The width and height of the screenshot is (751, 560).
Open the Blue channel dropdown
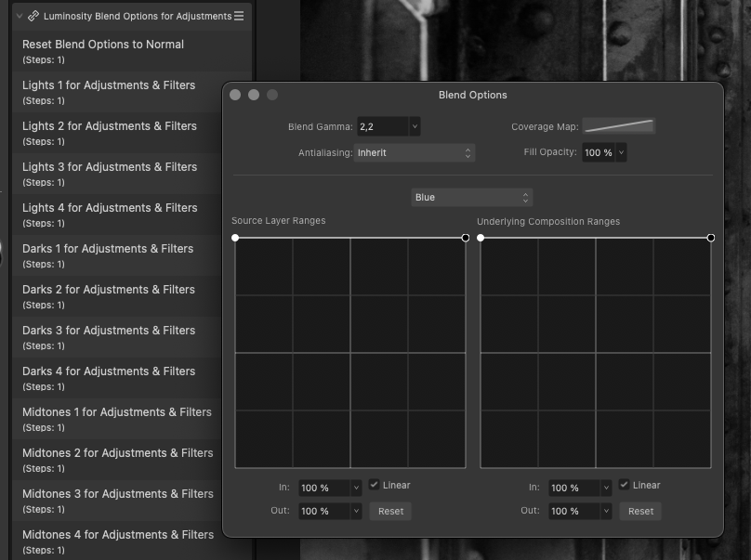[472, 197]
